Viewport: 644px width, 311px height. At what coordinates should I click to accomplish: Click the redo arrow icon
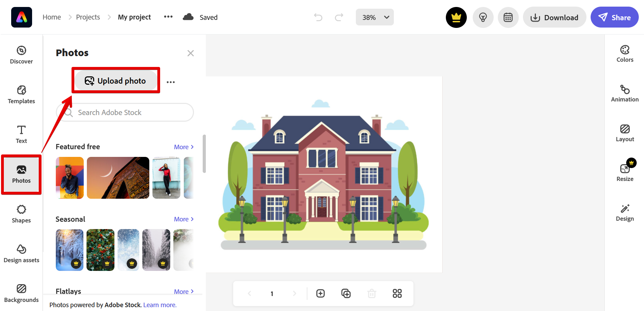pyautogui.click(x=339, y=17)
